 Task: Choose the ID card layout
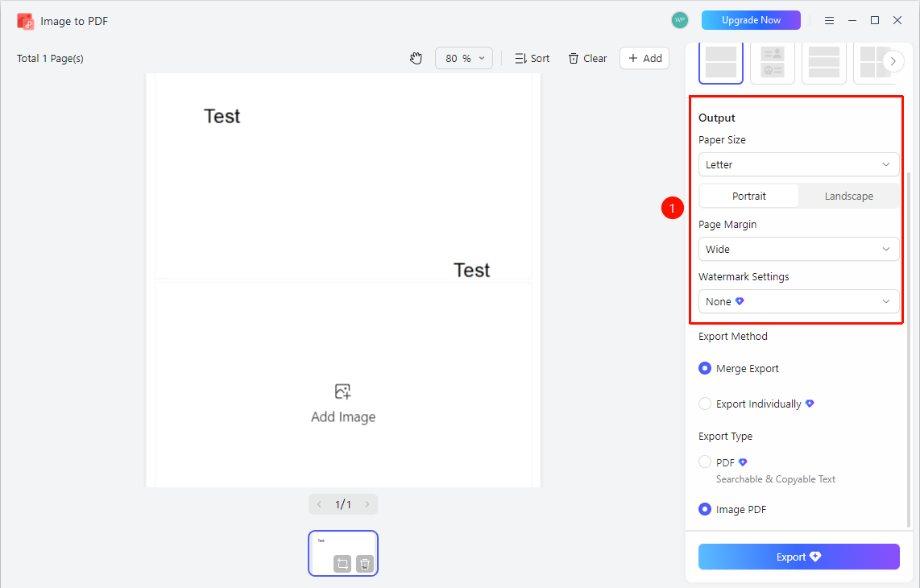[772, 63]
